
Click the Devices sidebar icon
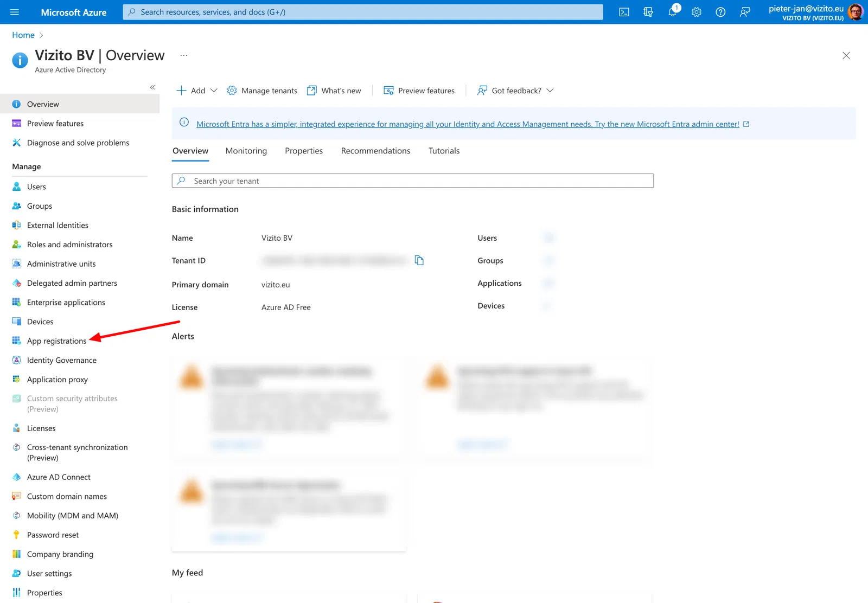tap(17, 322)
